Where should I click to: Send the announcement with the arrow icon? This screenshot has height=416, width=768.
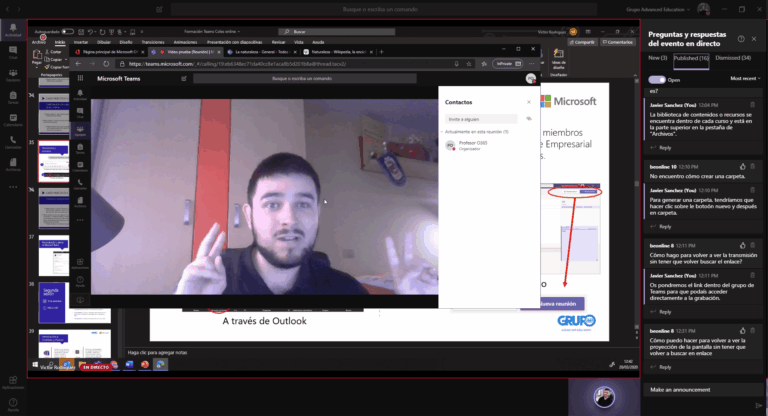click(759, 405)
